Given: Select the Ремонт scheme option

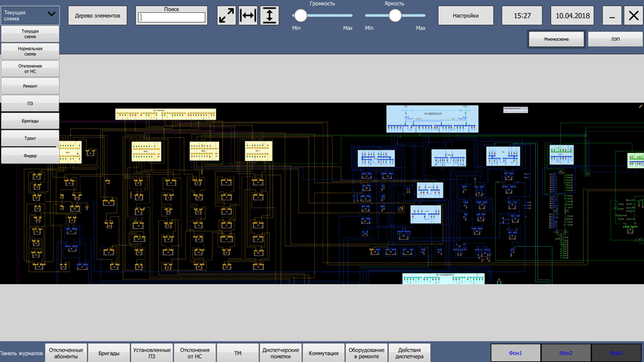Looking at the screenshot, I should [x=30, y=86].
